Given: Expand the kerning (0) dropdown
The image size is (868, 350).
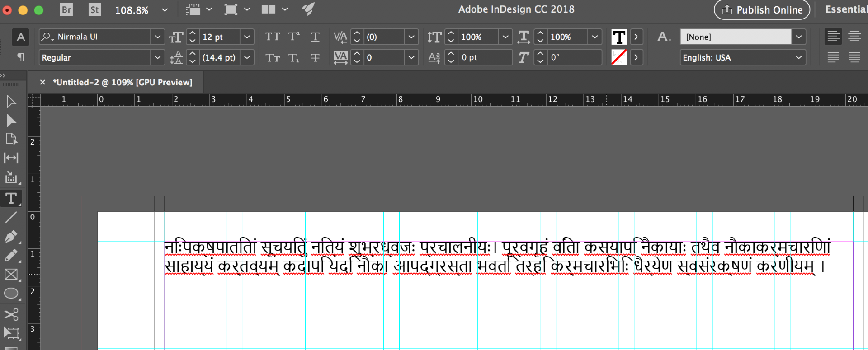Looking at the screenshot, I should (411, 37).
